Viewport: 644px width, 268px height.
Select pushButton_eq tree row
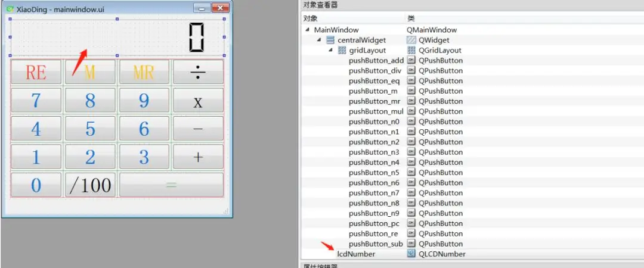pos(374,81)
